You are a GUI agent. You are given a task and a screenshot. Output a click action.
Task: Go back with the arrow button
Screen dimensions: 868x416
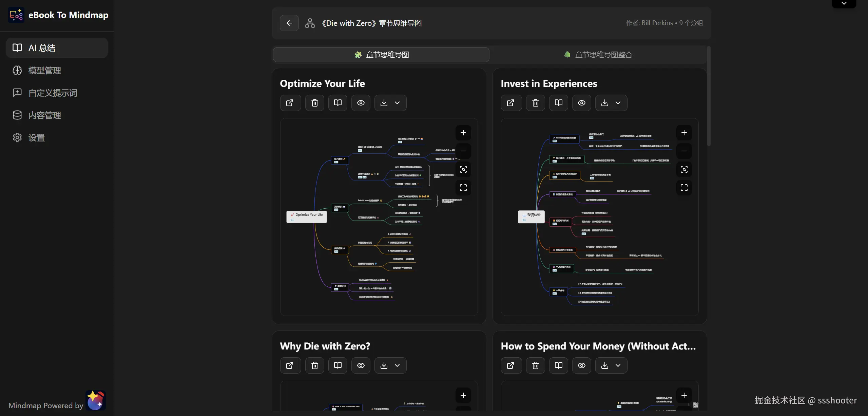point(289,23)
